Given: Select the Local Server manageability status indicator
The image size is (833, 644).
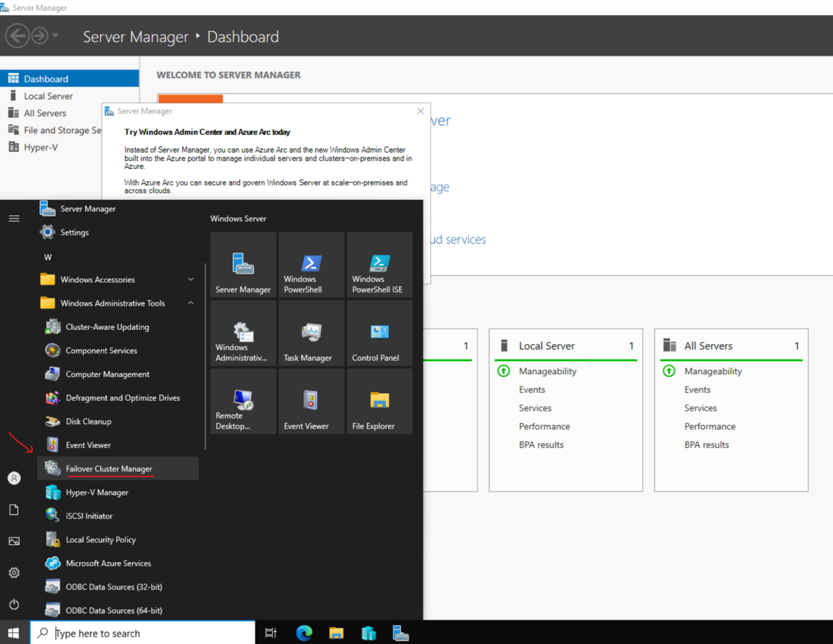Looking at the screenshot, I should click(x=503, y=371).
